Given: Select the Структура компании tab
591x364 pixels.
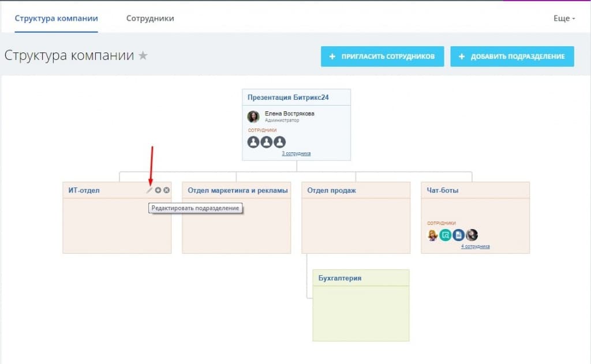Looking at the screenshot, I should pos(57,18).
